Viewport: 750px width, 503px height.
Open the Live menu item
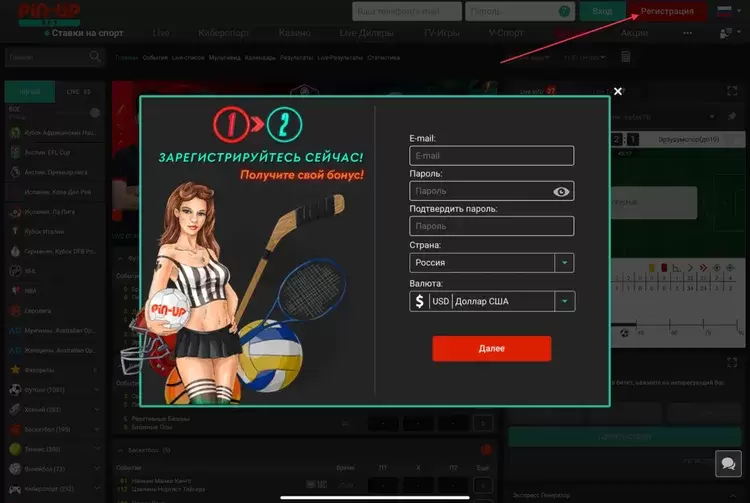click(161, 33)
